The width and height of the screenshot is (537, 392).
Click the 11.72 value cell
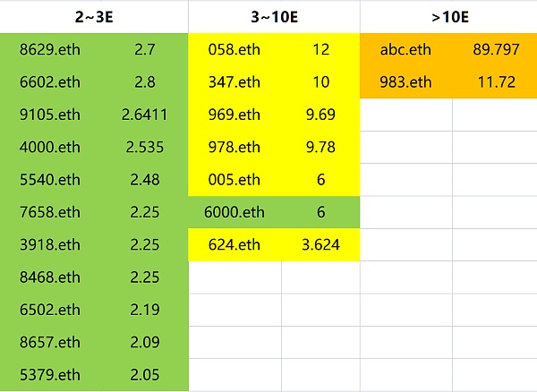tap(496, 82)
